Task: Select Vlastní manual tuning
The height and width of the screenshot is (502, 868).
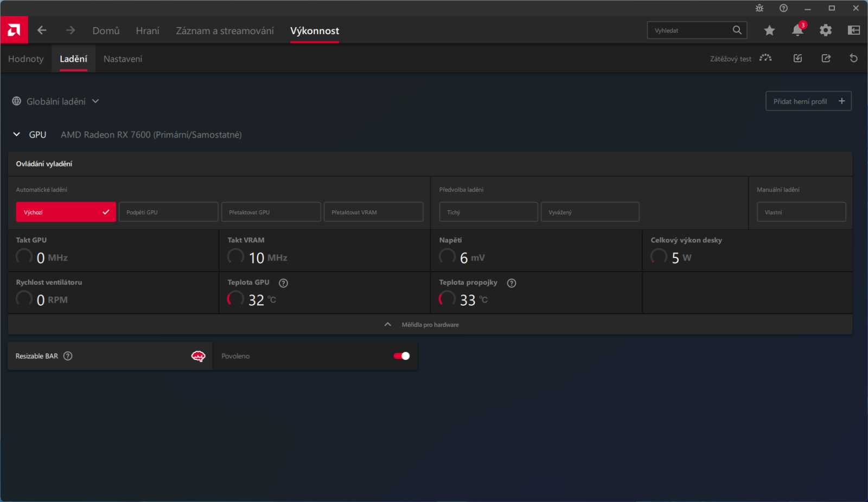Action: pos(801,212)
